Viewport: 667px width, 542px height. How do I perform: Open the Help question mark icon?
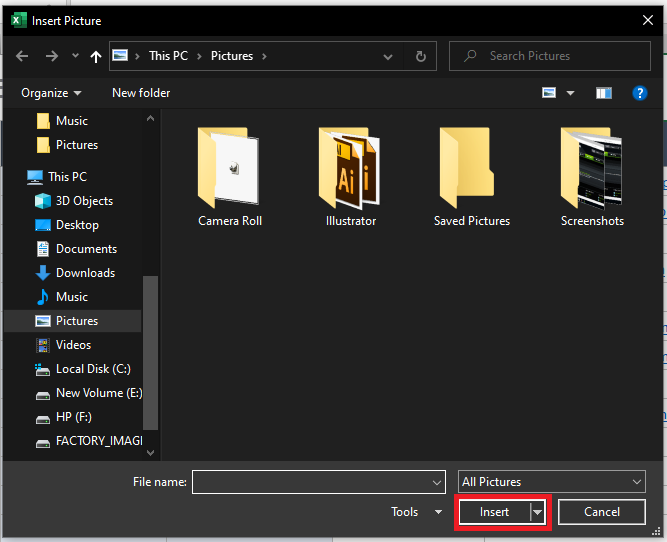pos(640,93)
